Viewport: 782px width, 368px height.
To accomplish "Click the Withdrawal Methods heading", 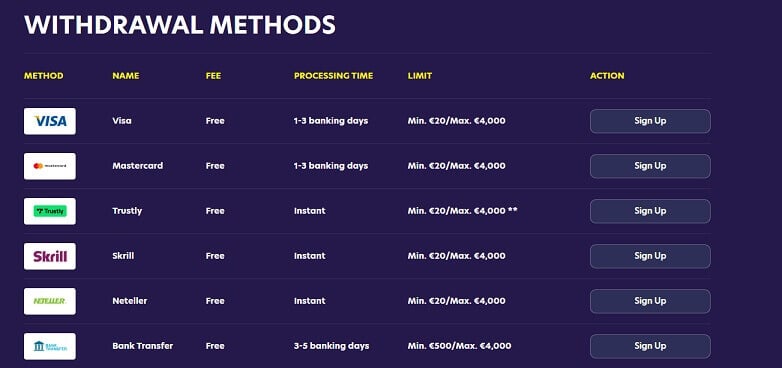I will pos(180,24).
